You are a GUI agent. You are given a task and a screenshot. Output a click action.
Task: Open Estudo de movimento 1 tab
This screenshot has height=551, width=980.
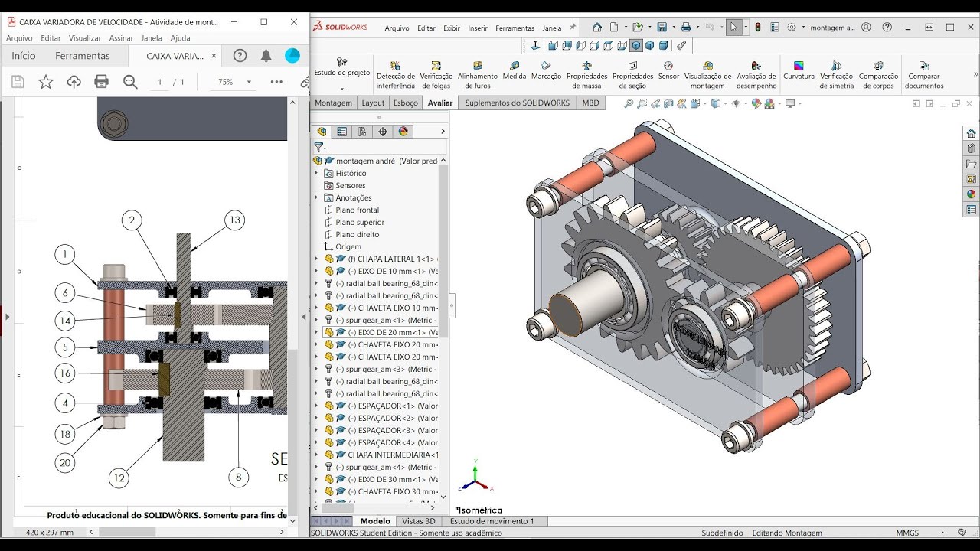[x=492, y=521]
